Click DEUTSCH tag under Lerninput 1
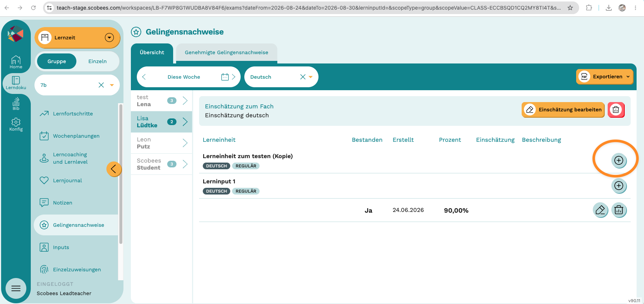 [x=217, y=191]
